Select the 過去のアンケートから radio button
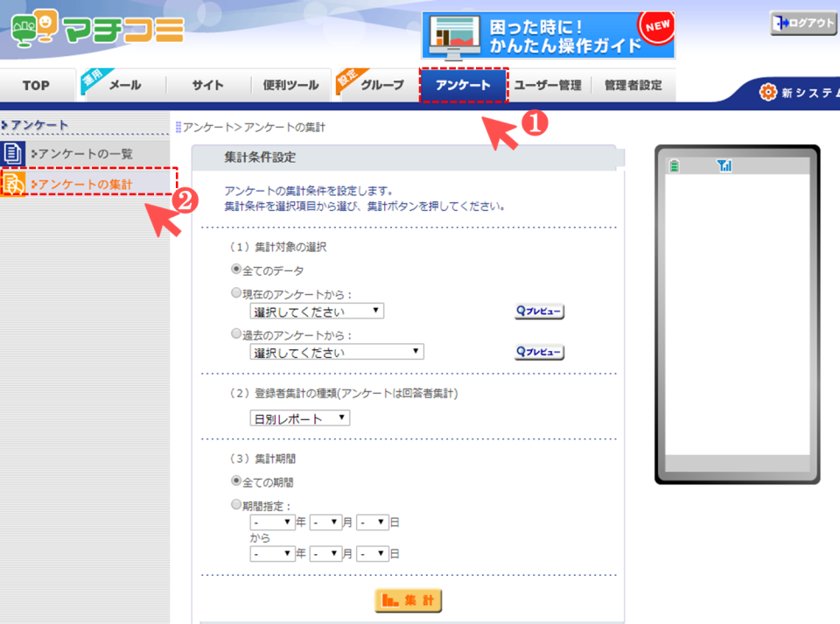This screenshot has width=840, height=624. (235, 333)
